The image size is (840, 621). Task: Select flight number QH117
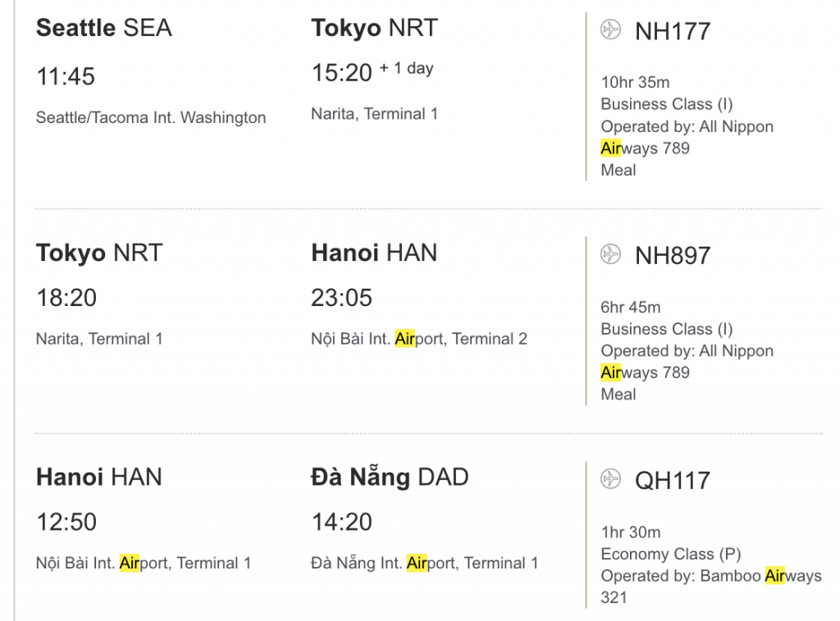coord(673,479)
